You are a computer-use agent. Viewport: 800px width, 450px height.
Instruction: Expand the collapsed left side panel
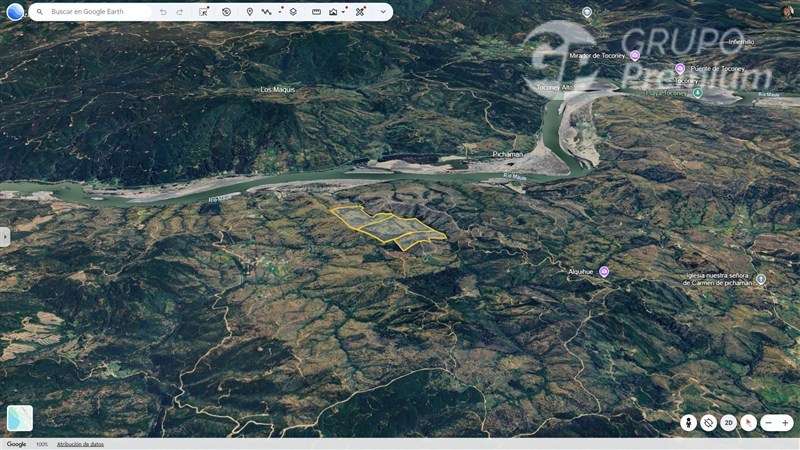tap(5, 237)
